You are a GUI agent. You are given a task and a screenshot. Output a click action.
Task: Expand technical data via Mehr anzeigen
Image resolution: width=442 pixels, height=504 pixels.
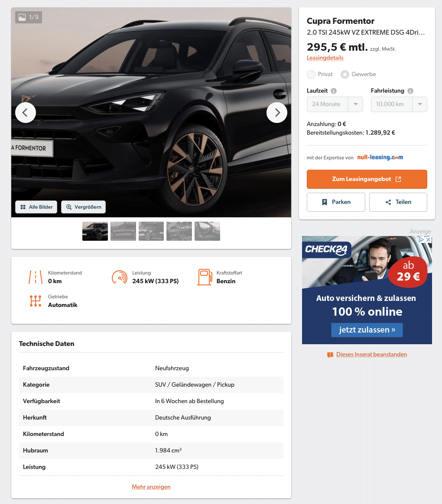pyautogui.click(x=151, y=487)
